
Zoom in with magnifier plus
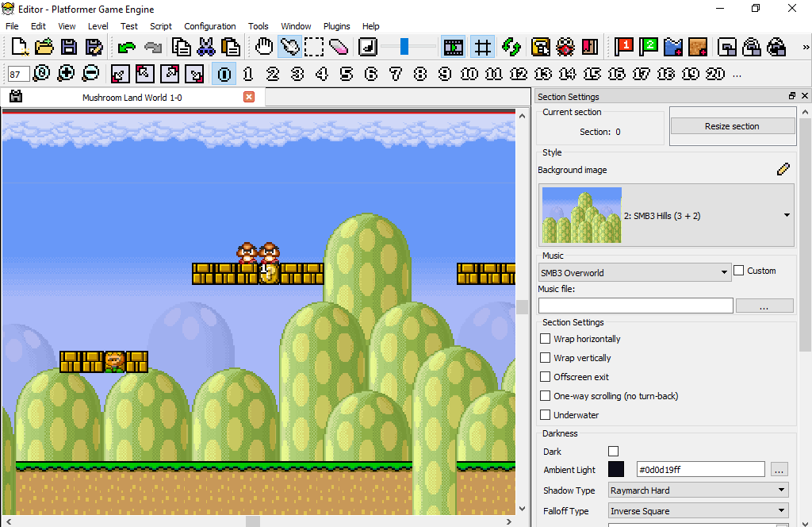click(66, 74)
